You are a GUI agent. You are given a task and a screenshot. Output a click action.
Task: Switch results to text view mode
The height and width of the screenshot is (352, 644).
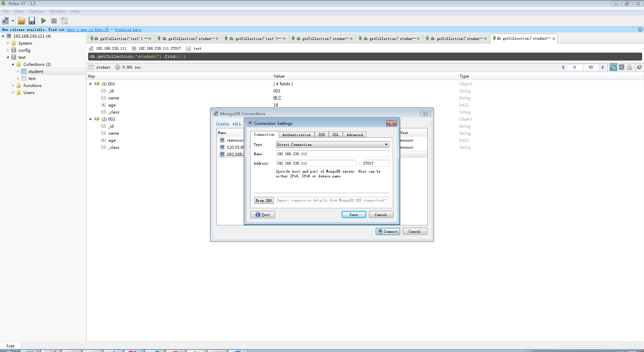[630, 67]
